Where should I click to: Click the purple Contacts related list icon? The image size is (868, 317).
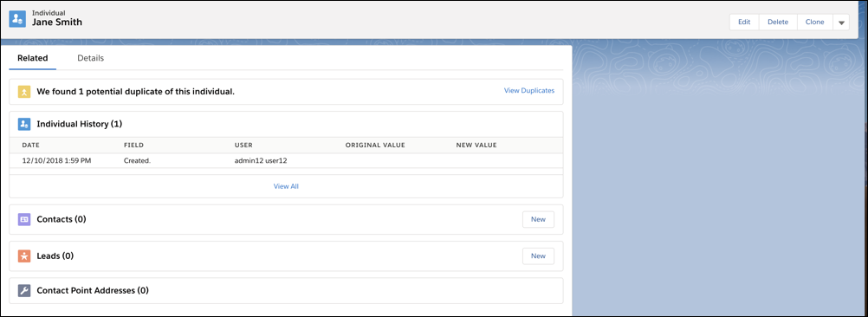[24, 219]
